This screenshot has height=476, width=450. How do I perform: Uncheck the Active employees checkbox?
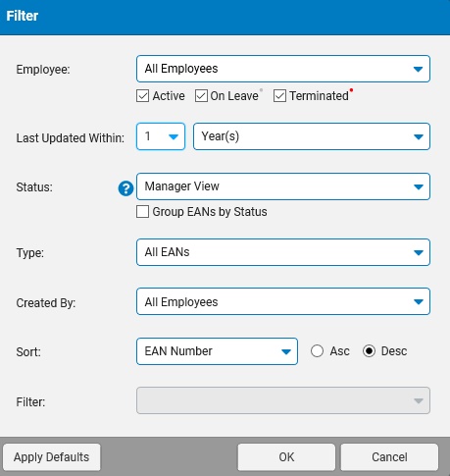(142, 96)
